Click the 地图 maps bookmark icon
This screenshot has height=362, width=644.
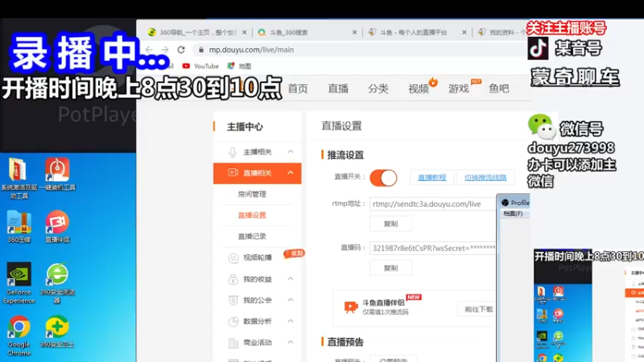point(231,66)
